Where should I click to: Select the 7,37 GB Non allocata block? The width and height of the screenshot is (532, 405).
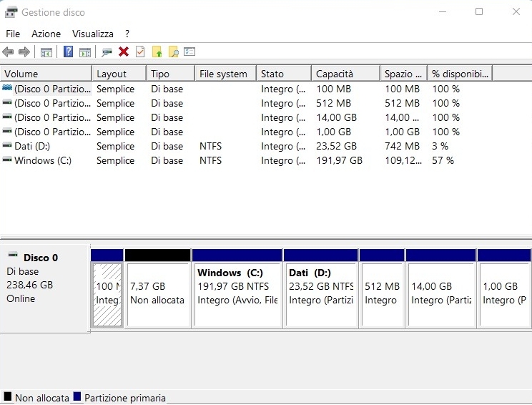(x=158, y=288)
